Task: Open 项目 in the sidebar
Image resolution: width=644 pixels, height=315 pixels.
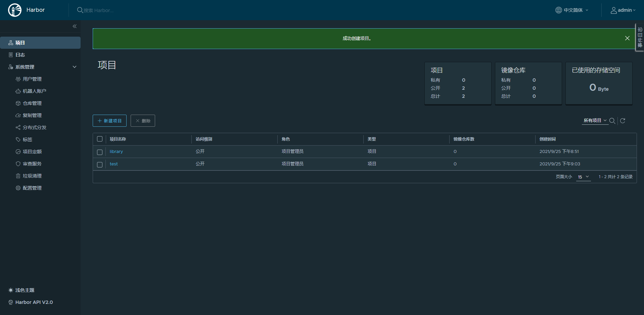Action: click(40, 43)
